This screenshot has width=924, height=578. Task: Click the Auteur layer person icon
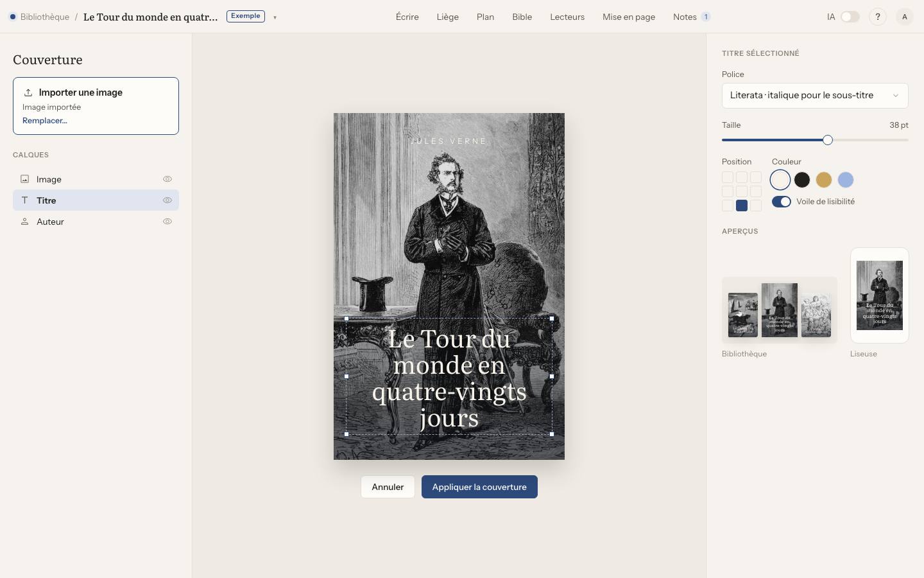pos(25,222)
